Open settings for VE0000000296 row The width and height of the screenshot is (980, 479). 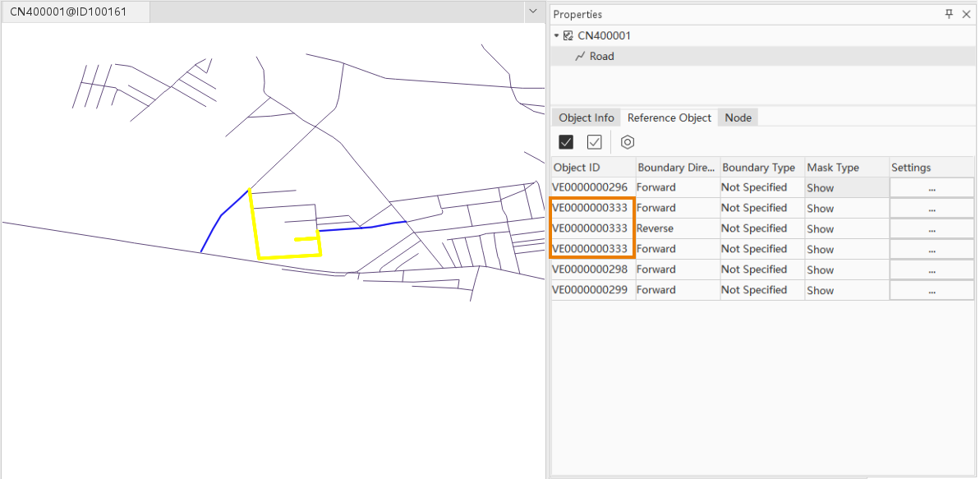(932, 188)
